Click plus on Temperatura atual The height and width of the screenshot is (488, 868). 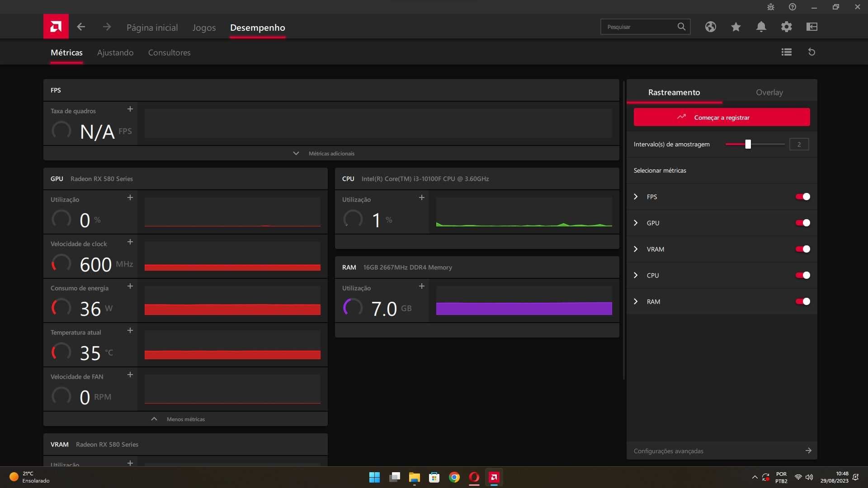(130, 330)
